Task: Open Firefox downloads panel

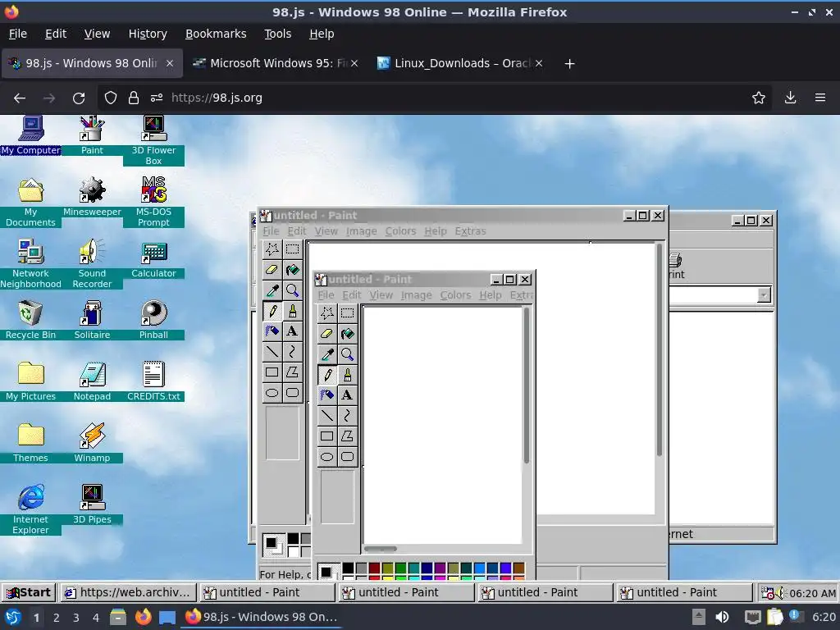Action: [790, 98]
